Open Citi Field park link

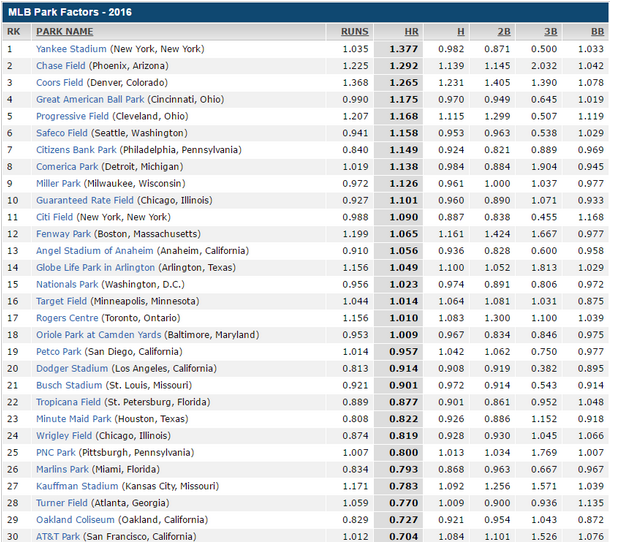tap(54, 217)
